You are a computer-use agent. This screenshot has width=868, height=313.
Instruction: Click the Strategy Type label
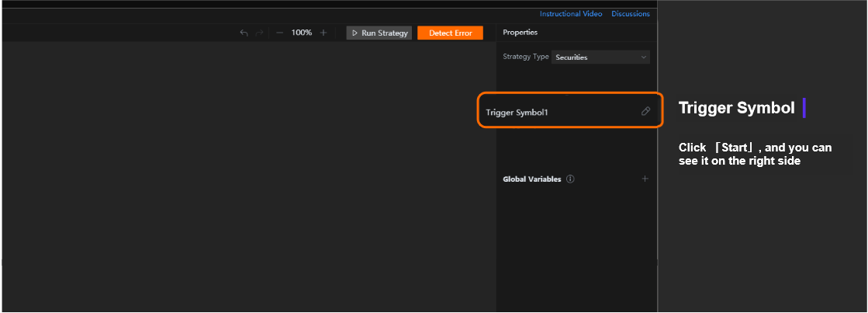click(525, 57)
